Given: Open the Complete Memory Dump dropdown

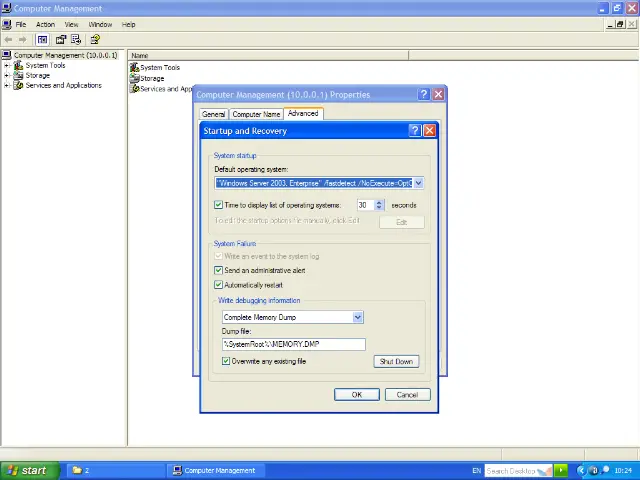Looking at the screenshot, I should [358, 317].
